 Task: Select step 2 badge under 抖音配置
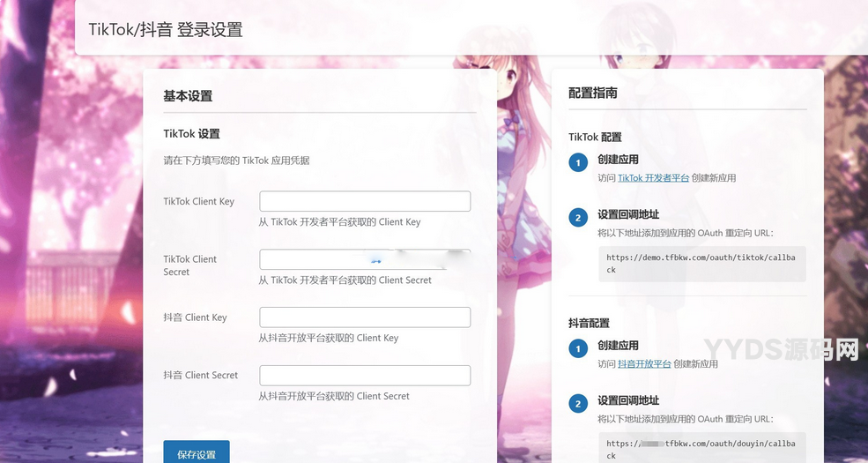pyautogui.click(x=578, y=404)
